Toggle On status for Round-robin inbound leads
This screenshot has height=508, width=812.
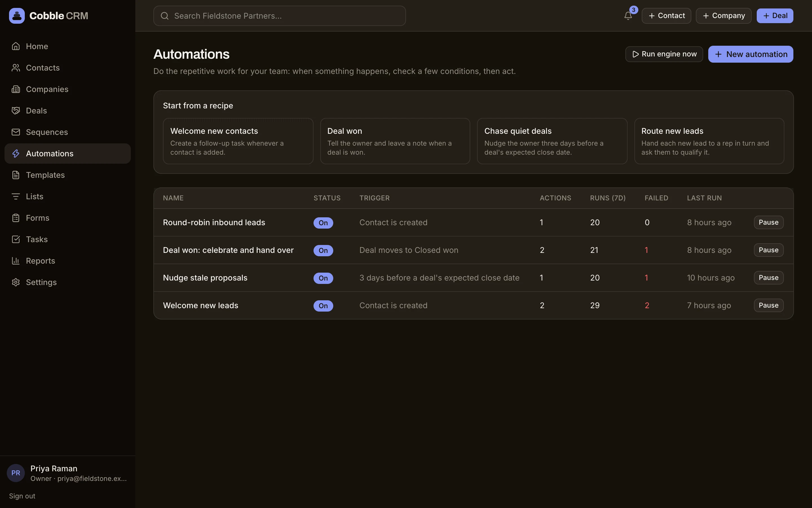(323, 223)
